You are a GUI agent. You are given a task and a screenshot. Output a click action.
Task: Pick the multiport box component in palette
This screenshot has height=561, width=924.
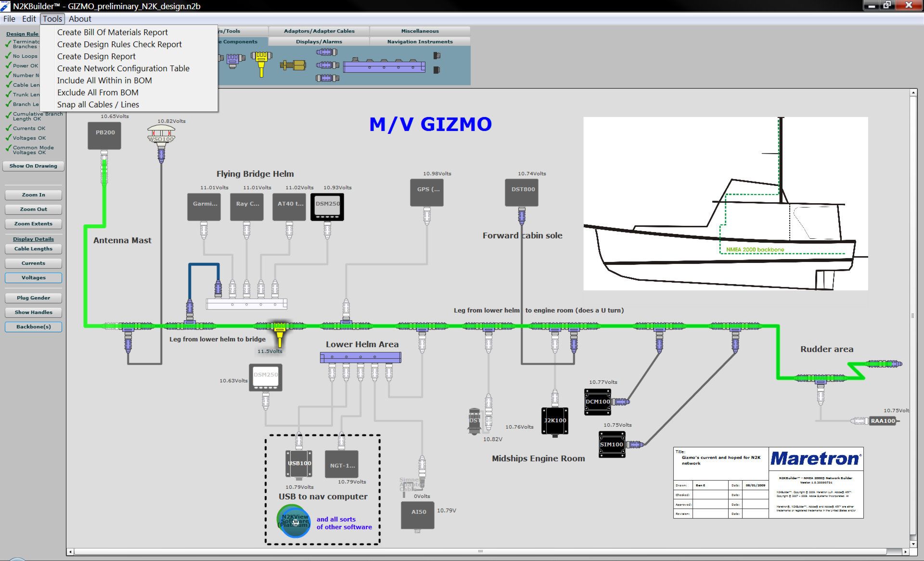385,66
